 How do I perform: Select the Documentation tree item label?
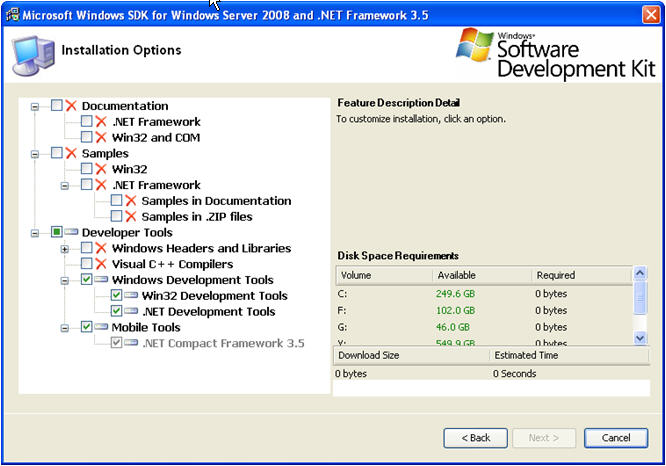pos(125,106)
